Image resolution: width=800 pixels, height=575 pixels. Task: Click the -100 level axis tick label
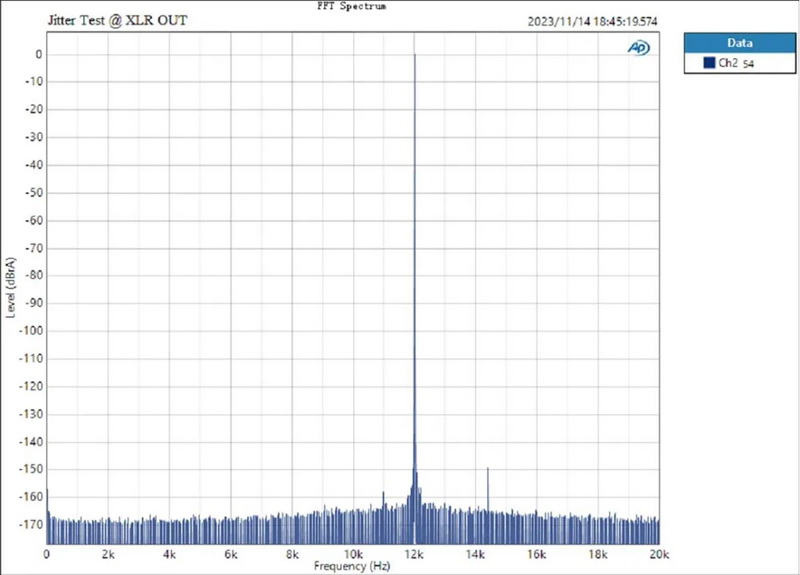(x=30, y=330)
